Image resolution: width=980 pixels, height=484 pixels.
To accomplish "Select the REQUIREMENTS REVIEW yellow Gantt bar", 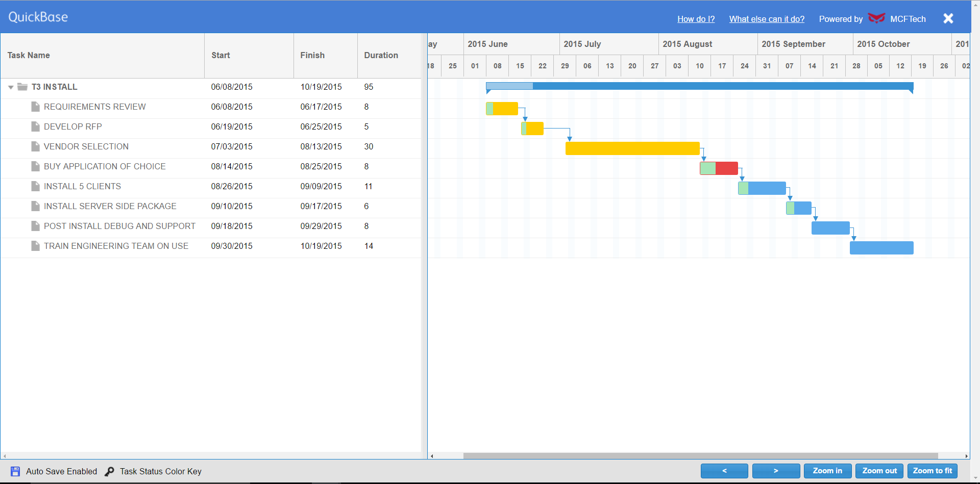I will (x=502, y=109).
